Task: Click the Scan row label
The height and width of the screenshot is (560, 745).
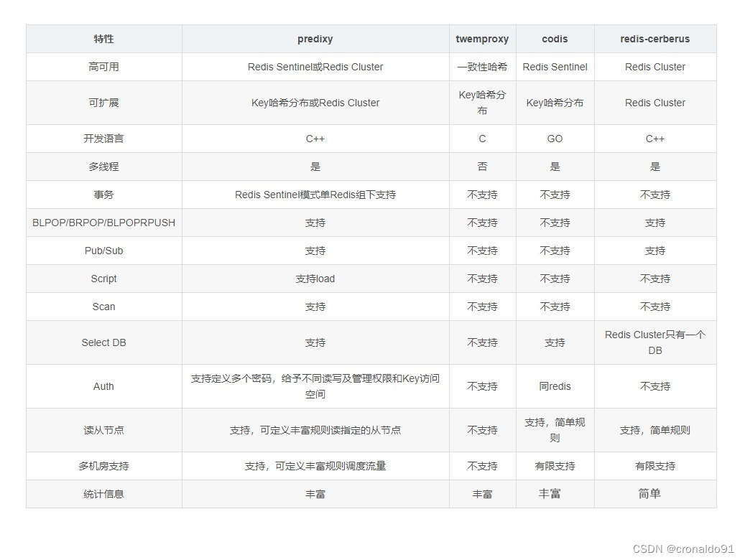Action: [x=103, y=307]
